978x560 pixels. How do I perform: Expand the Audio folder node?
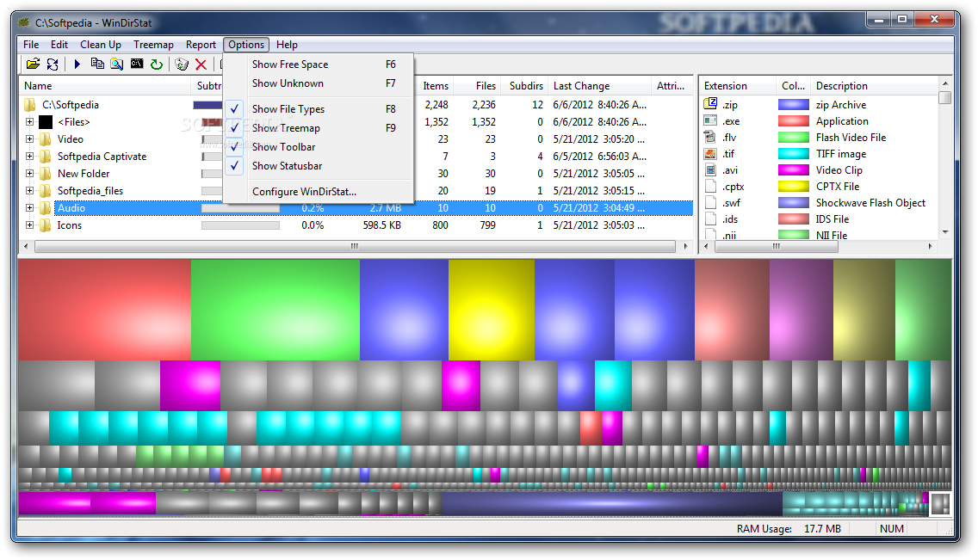29,207
